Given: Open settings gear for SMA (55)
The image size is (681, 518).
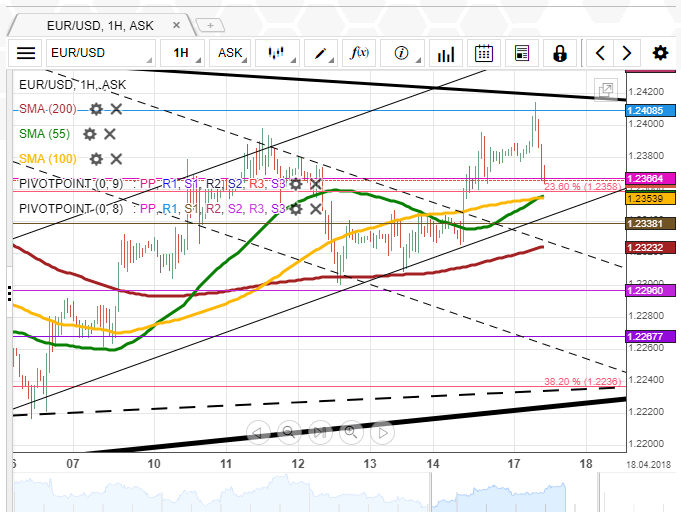Looking at the screenshot, I should click(90, 133).
